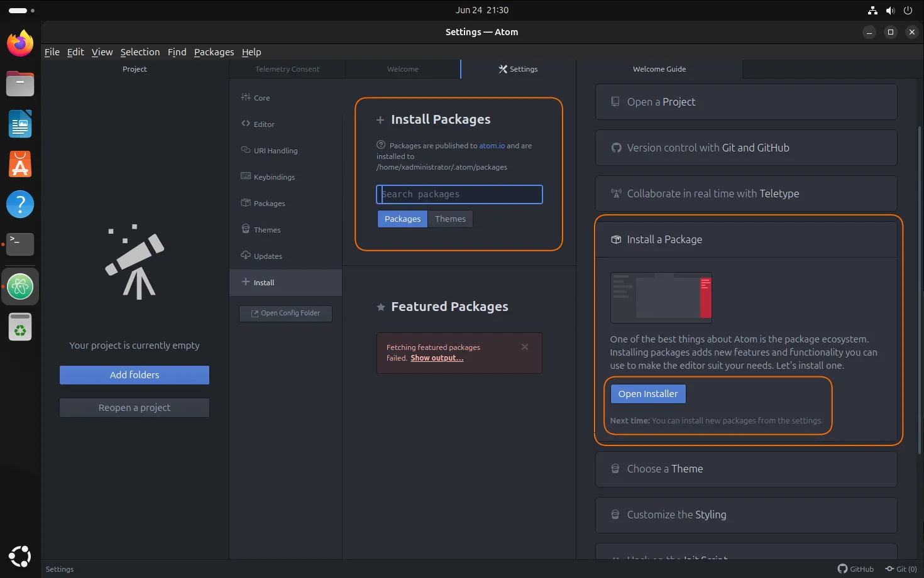Image resolution: width=924 pixels, height=578 pixels.
Task: Open Terminal from the dock
Action: tap(20, 244)
